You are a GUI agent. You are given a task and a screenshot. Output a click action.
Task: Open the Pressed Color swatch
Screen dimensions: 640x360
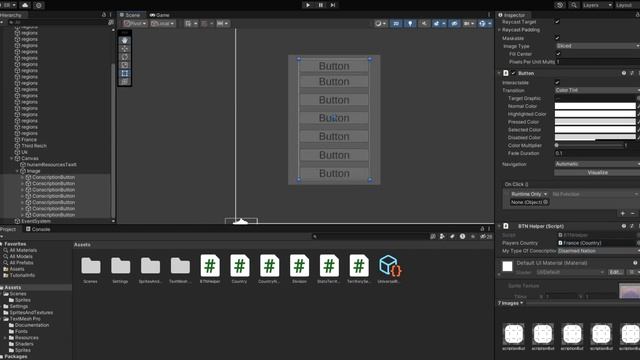(595, 122)
